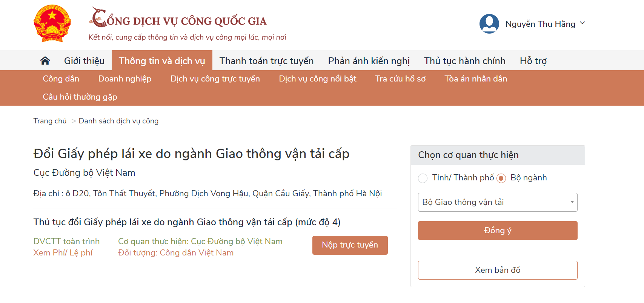The width and height of the screenshot is (644, 303).
Task: Click the Xem bản đồ button
Action: [x=497, y=270]
